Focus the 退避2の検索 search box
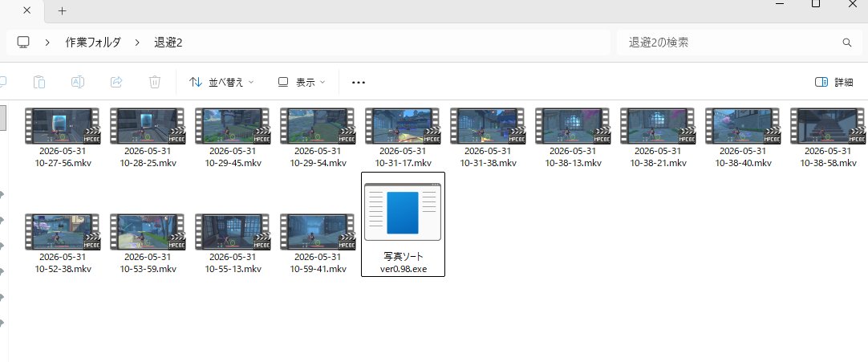The width and height of the screenshot is (868, 362). point(738,42)
